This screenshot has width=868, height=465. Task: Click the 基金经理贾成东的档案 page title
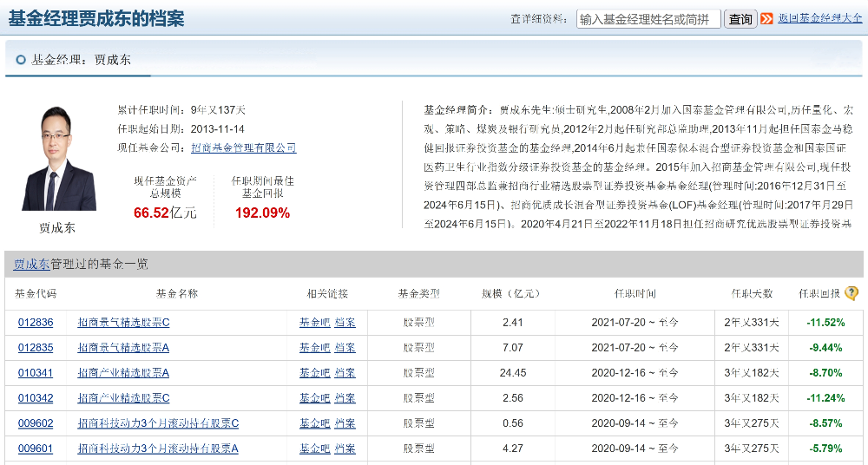[95, 18]
